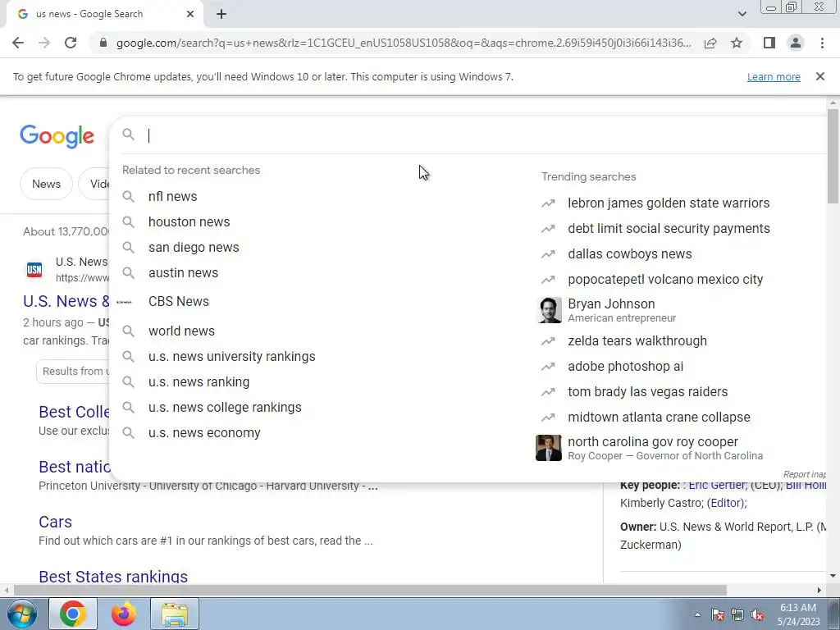
Task: Click the muted volume tray icon
Action: click(x=757, y=615)
